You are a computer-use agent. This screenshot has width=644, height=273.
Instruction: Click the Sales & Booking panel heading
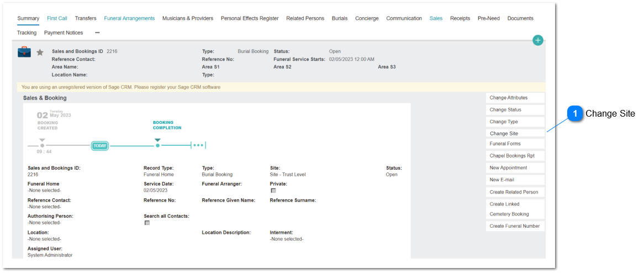(45, 98)
